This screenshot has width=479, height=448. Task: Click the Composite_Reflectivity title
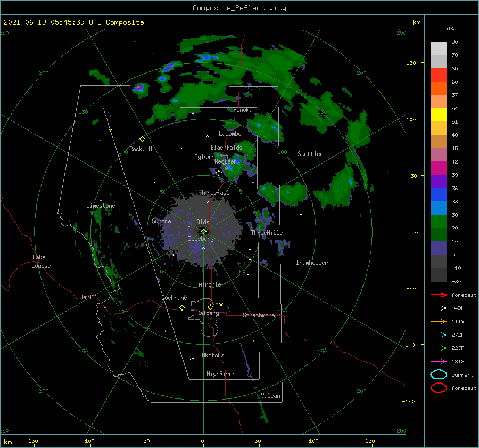240,8
